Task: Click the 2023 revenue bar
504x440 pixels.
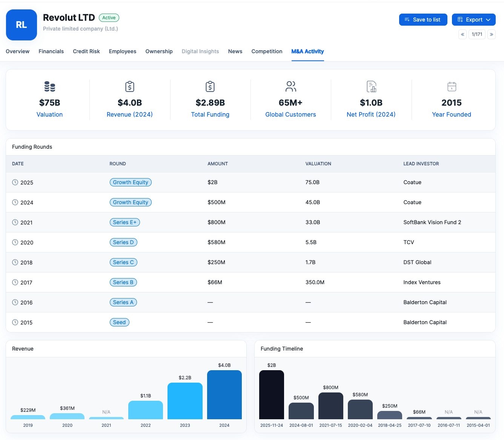Action: pyautogui.click(x=185, y=401)
